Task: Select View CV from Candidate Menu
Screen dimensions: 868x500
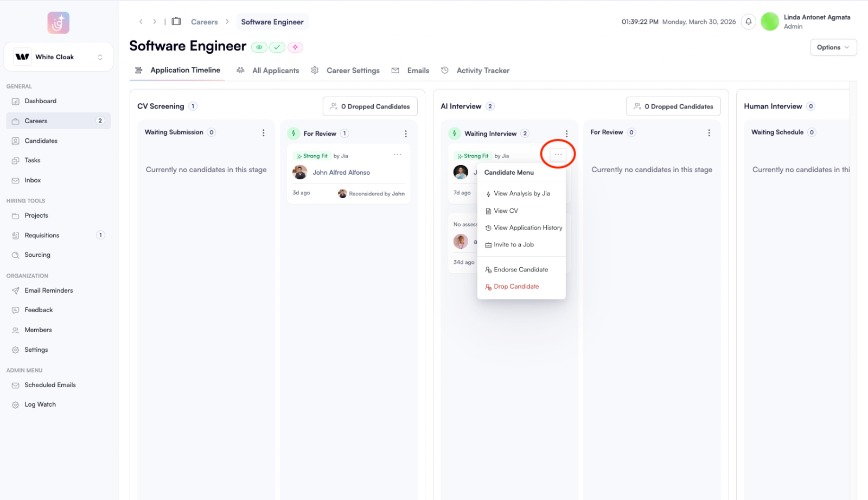Action: (506, 211)
